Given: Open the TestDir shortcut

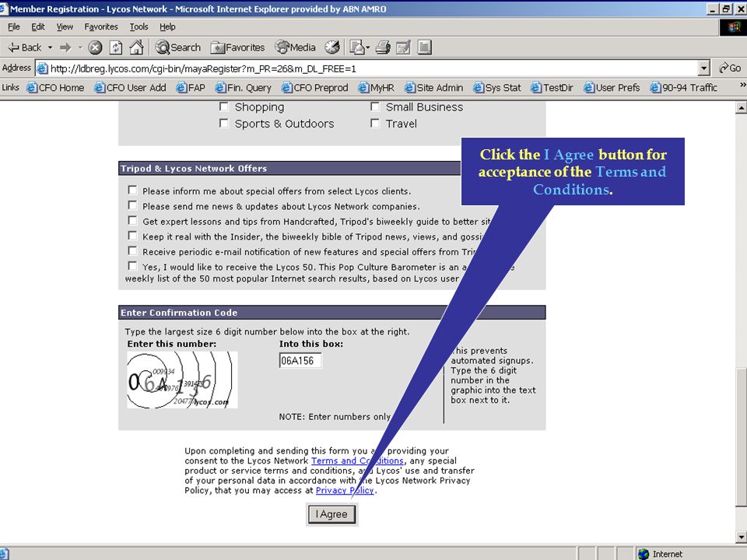Looking at the screenshot, I should pyautogui.click(x=552, y=88).
